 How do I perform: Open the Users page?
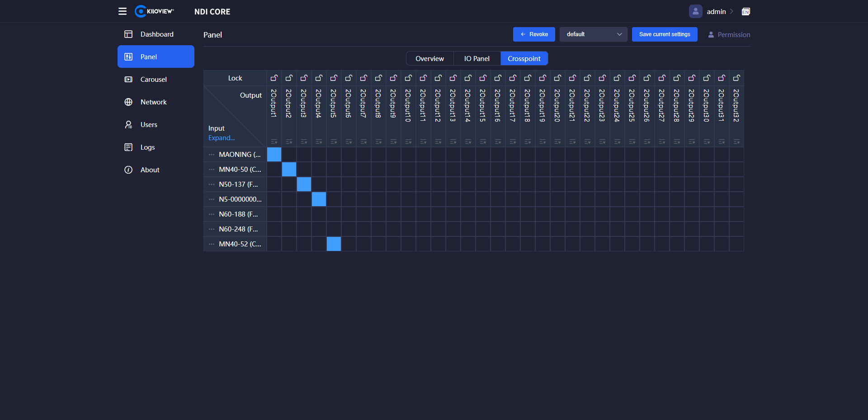pos(149,125)
